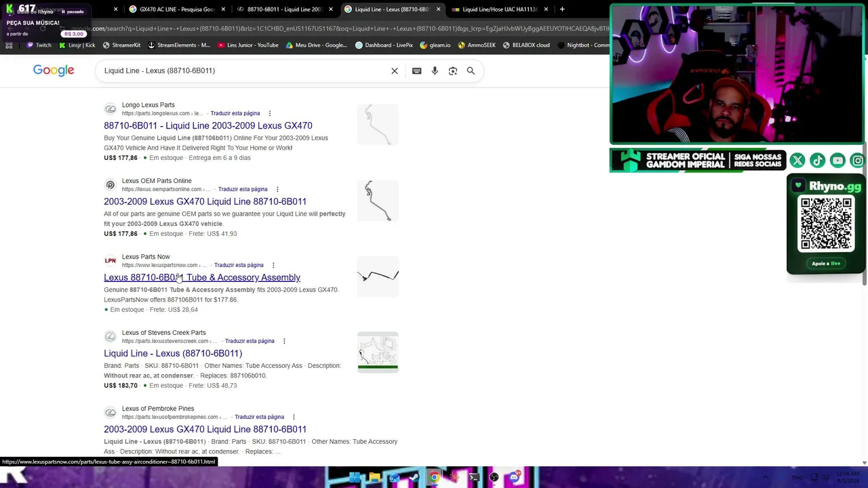This screenshot has height=488, width=868.
Task: Open more options for Lexus of Stevens Creek result
Action: 284,341
